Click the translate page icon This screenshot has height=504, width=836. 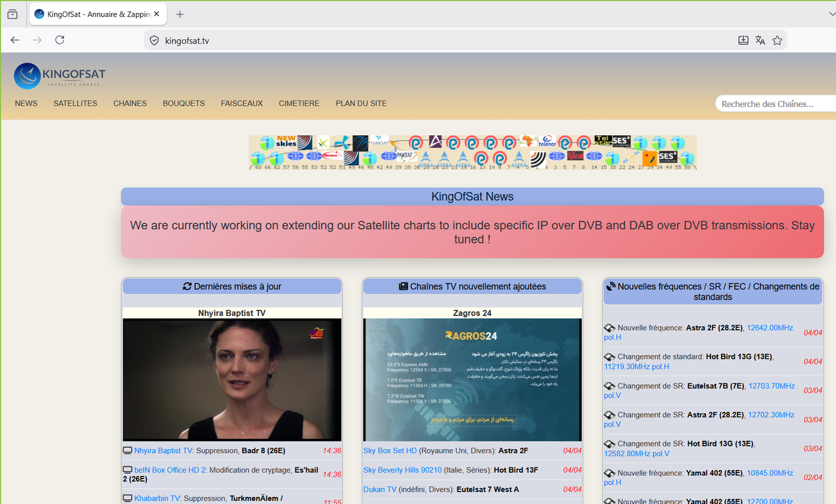(760, 40)
